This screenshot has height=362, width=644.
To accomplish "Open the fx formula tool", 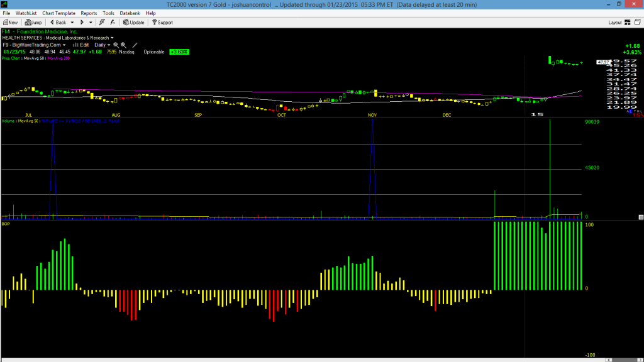I will [113, 23].
